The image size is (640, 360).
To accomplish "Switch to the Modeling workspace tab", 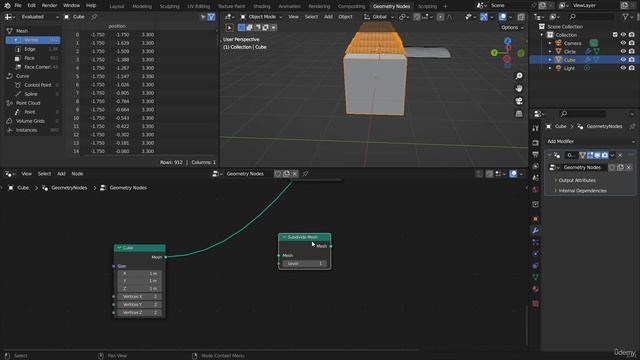I will coord(142,6).
